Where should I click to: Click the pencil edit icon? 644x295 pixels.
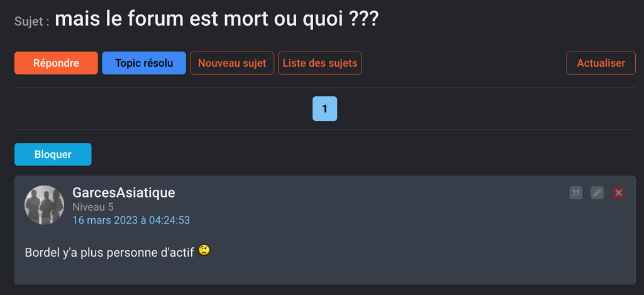point(597,193)
